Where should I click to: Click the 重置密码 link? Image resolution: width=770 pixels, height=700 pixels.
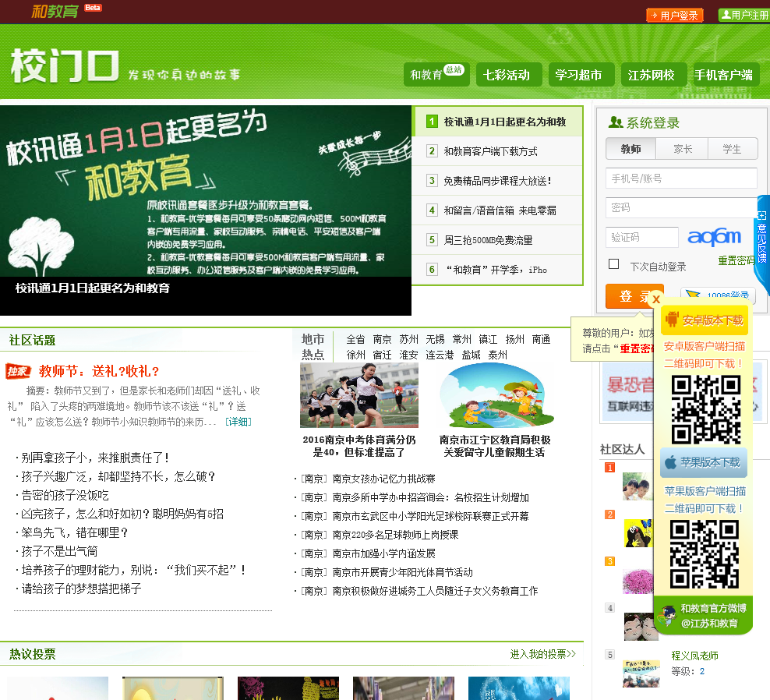pos(736,260)
